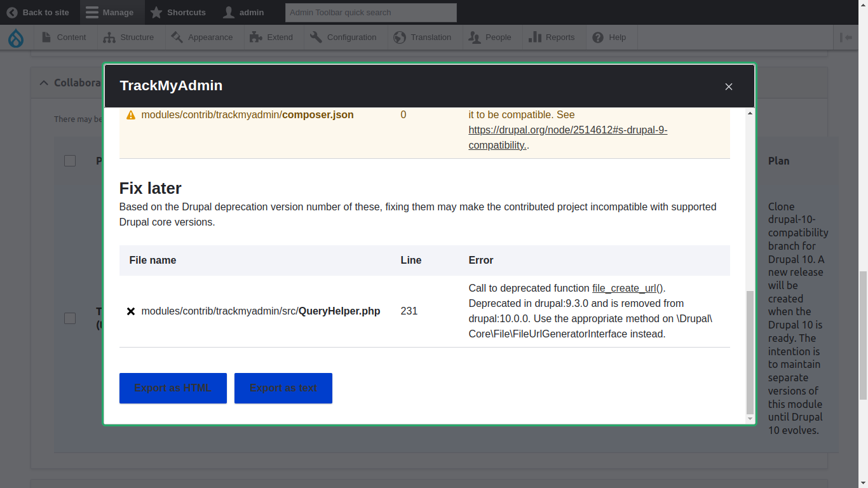
Task: Close the TrackMyAdmin dialog
Action: pos(729,86)
